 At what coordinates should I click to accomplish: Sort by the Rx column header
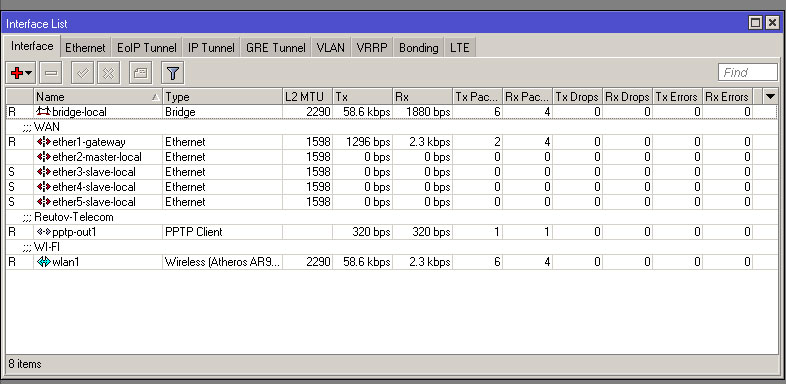tap(423, 96)
